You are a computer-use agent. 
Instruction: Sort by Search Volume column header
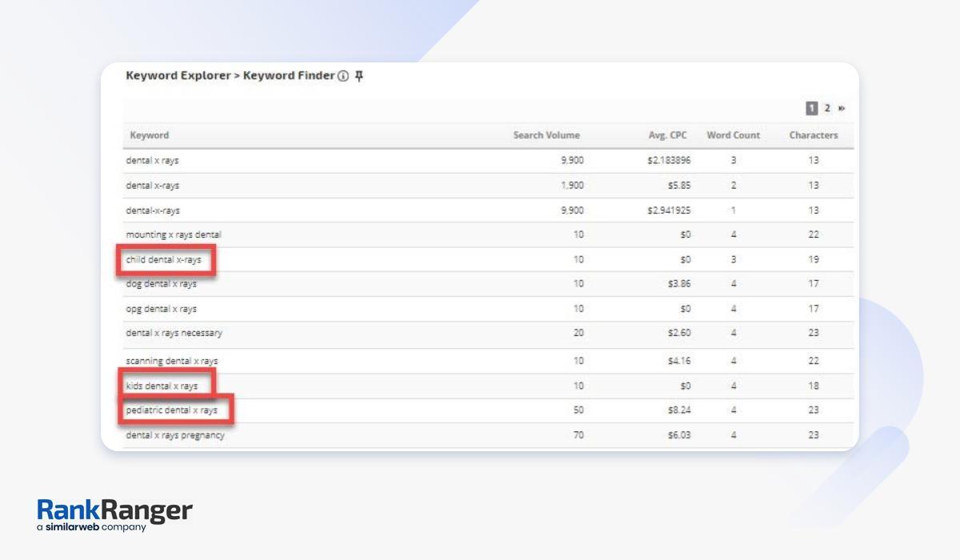click(546, 135)
